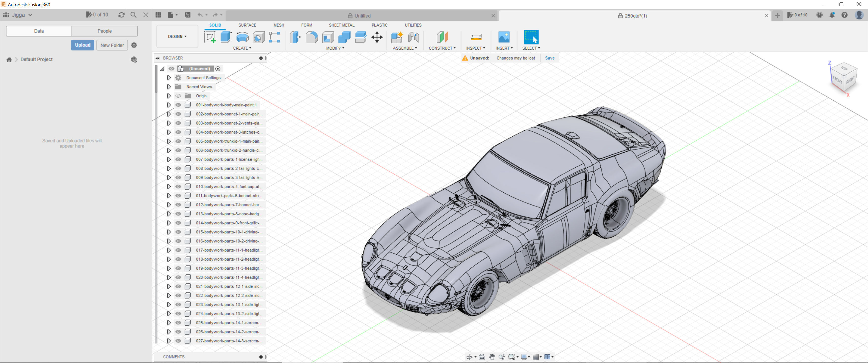The height and width of the screenshot is (363, 868).
Task: Open the DESIGN workspace dropdown
Action: pos(177,36)
